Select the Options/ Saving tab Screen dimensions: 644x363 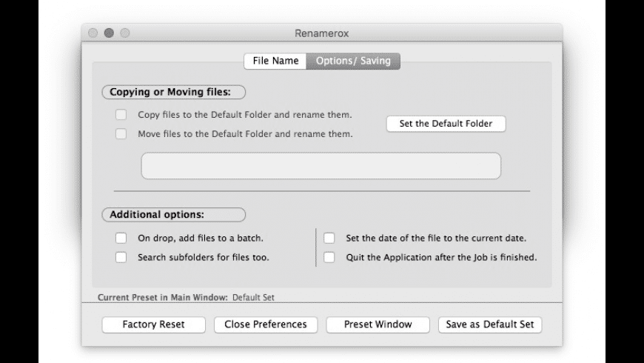pyautogui.click(x=352, y=61)
